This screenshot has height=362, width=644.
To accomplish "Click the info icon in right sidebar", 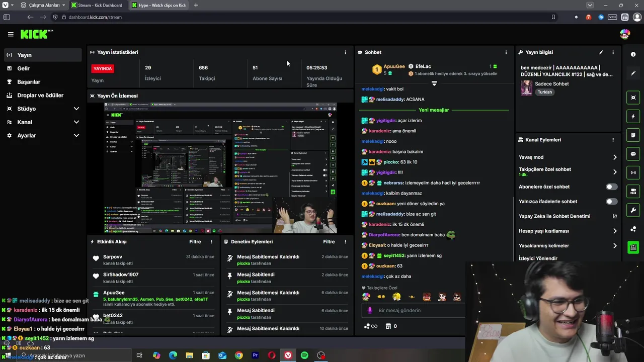I will (633, 54).
